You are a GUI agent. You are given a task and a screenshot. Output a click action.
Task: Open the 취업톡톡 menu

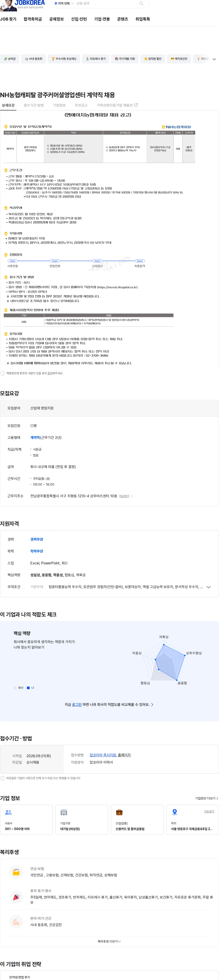[x=143, y=19]
